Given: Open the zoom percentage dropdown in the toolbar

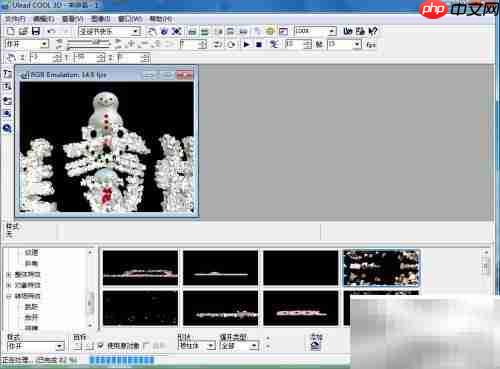Looking at the screenshot, I should [x=315, y=31].
